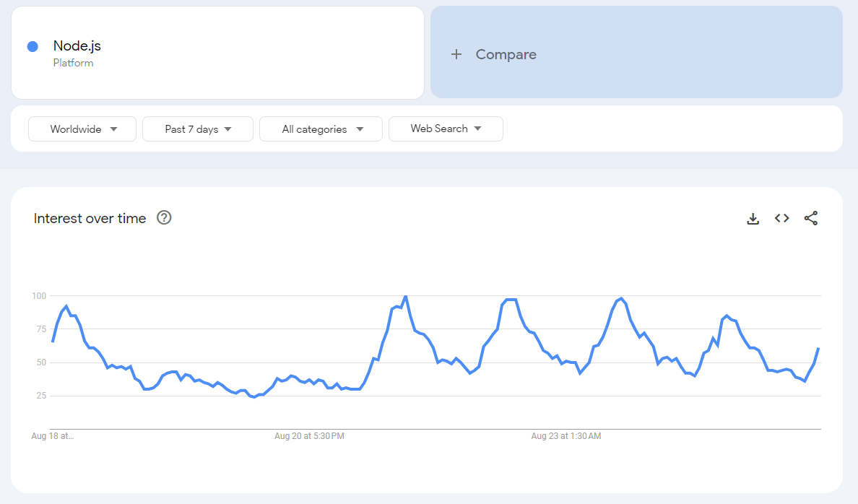Open the All categories dropdown
Image resolution: width=858 pixels, height=504 pixels.
tap(321, 129)
